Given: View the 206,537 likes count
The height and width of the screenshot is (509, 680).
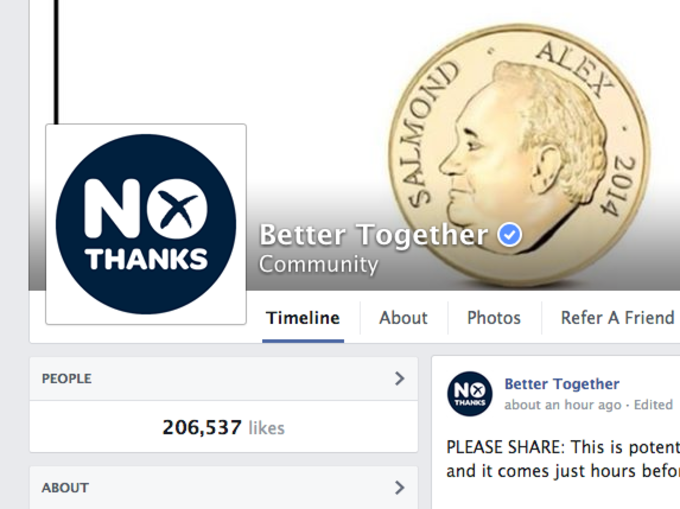Looking at the screenshot, I should [x=223, y=428].
